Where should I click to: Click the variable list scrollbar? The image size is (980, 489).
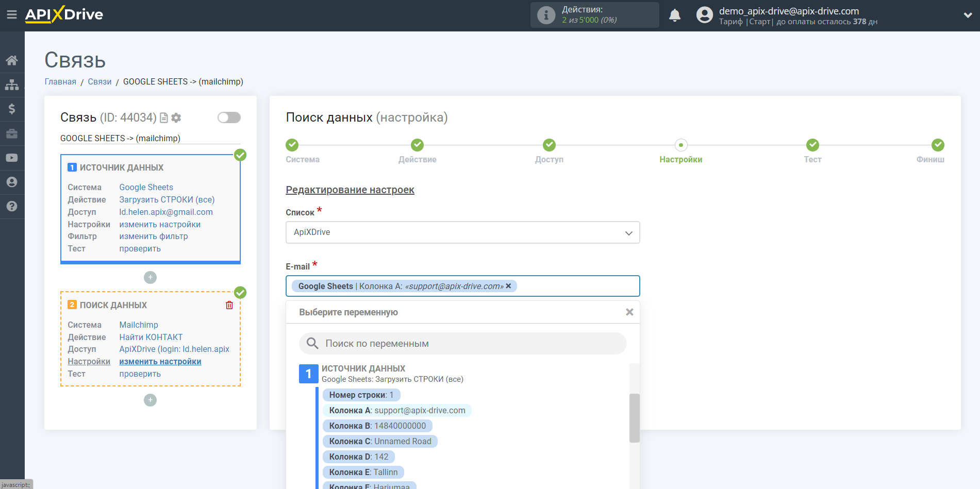tap(635, 418)
